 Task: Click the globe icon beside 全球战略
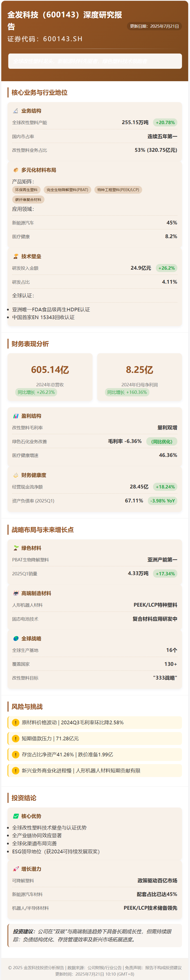tap(16, 638)
